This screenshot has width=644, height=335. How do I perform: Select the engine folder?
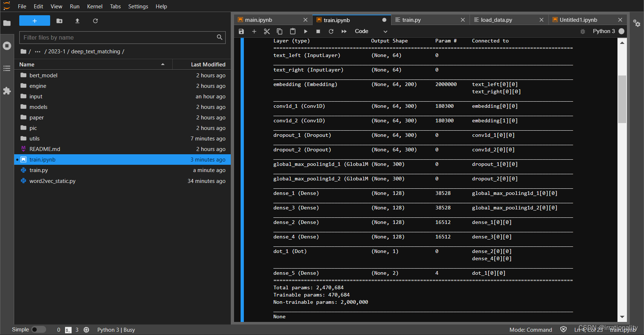[x=122, y=86]
